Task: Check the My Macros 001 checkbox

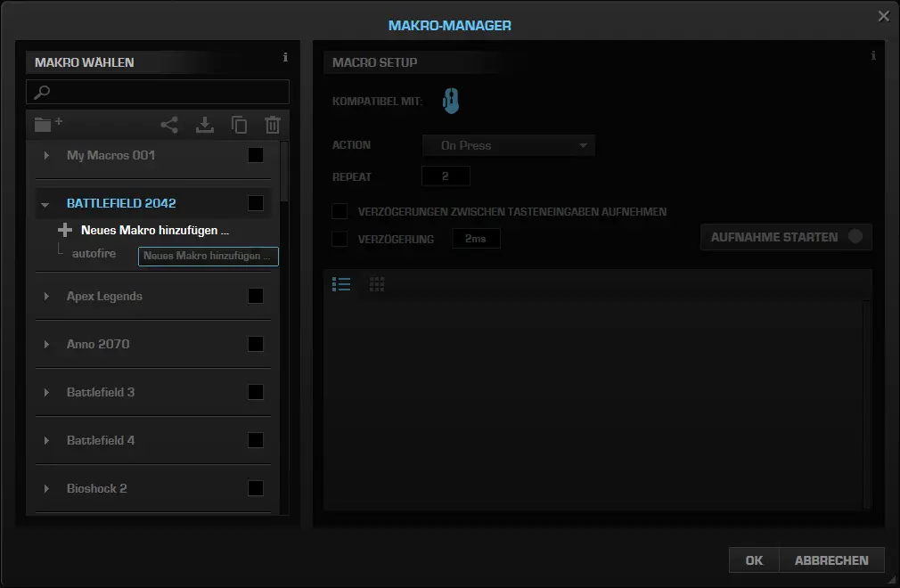Action: click(256, 155)
